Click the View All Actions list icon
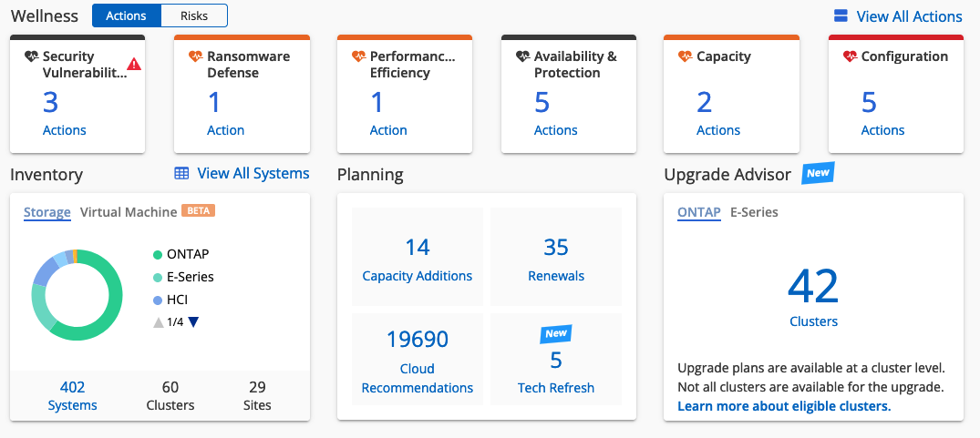The image size is (980, 438). pyautogui.click(x=841, y=16)
